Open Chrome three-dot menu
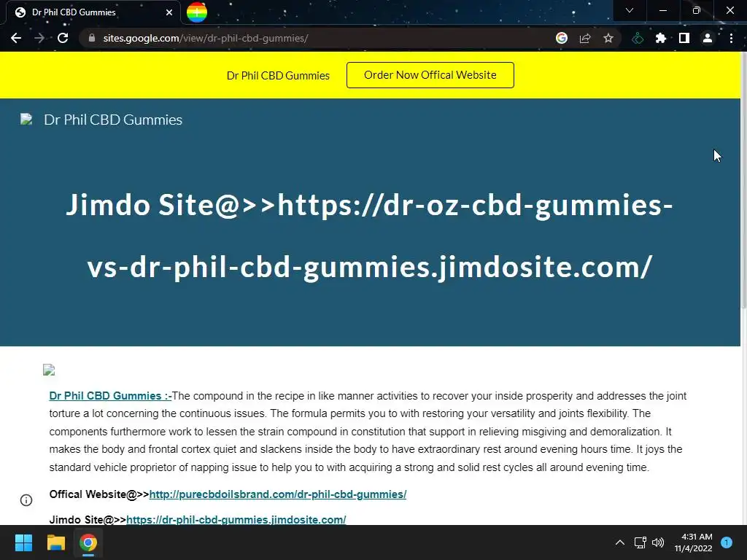 coord(731,38)
